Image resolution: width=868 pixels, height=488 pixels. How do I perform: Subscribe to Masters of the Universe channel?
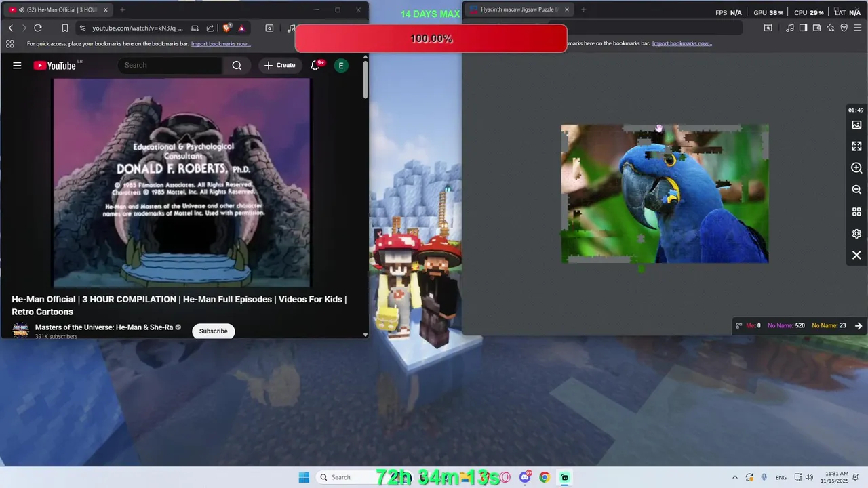click(x=213, y=331)
